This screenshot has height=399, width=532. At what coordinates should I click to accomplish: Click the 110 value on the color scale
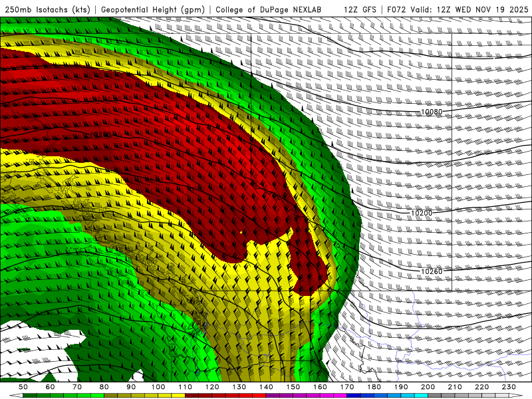point(186,387)
